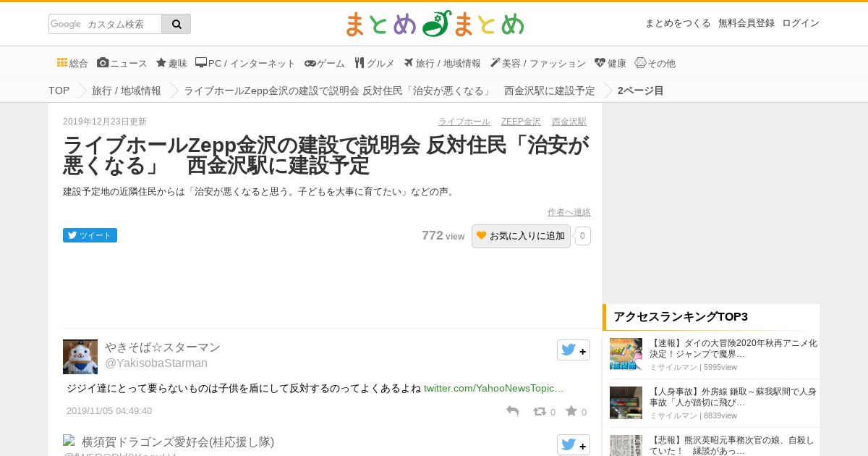Follow やきそば☆スターマン with Twitter plus button
The image size is (868, 456).
coord(574,350)
